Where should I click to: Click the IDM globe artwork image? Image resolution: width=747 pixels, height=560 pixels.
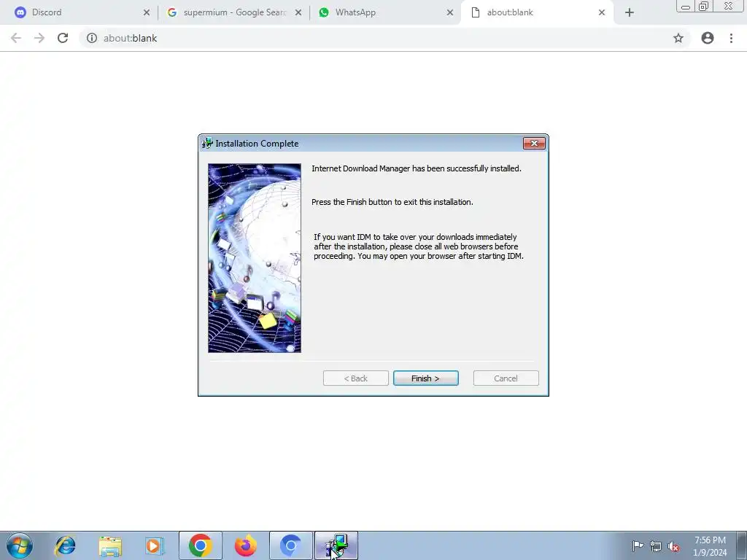[x=255, y=258]
